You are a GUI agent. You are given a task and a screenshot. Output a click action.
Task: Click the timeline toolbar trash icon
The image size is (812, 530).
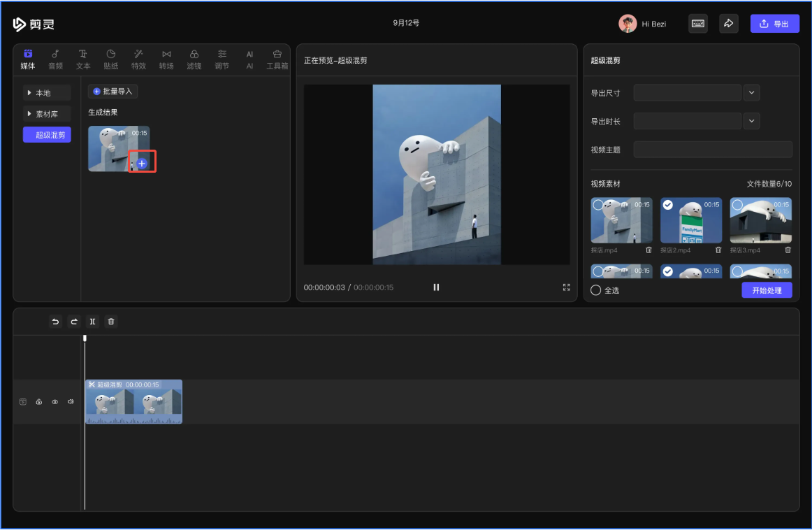tap(111, 322)
